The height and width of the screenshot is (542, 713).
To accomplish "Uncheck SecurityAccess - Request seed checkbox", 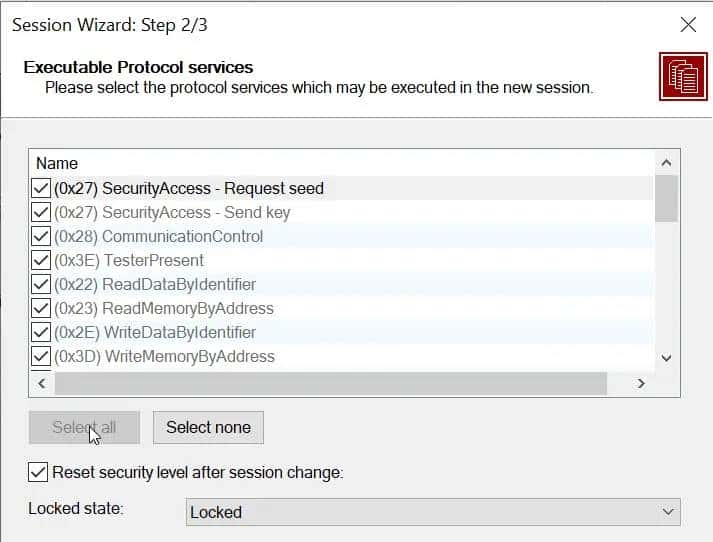I will (x=41, y=188).
